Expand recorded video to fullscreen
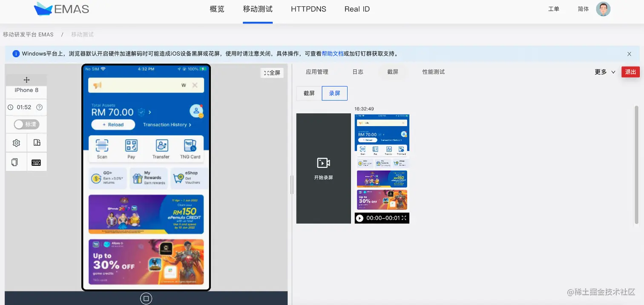The width and height of the screenshot is (644, 305). 404,218
